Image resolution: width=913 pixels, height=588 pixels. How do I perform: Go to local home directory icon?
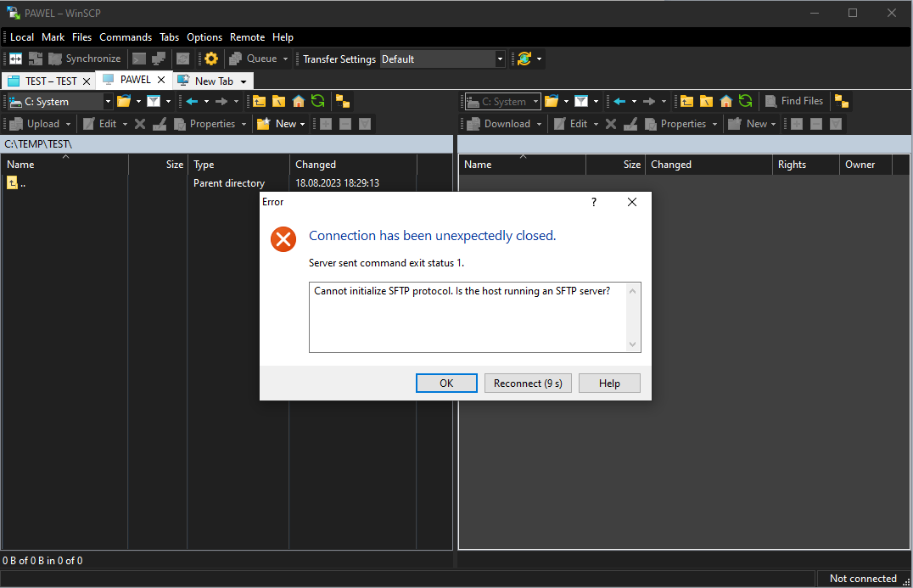pyautogui.click(x=299, y=102)
